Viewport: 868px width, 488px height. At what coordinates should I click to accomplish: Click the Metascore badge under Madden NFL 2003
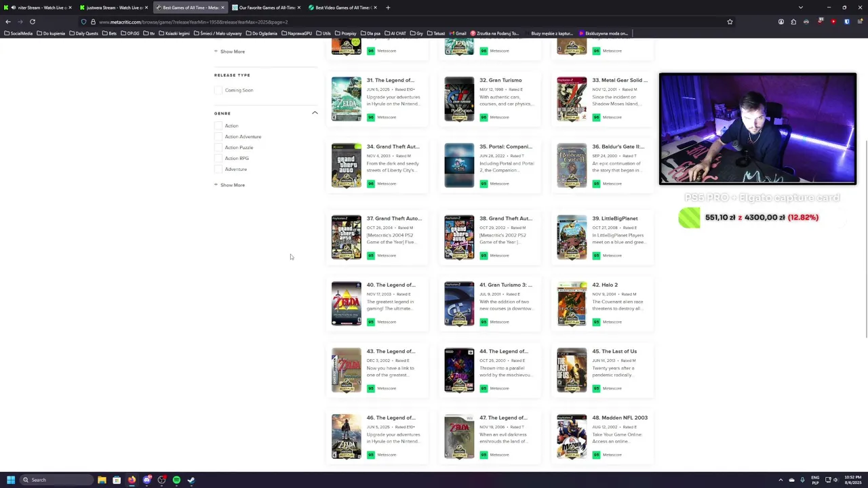point(596,455)
